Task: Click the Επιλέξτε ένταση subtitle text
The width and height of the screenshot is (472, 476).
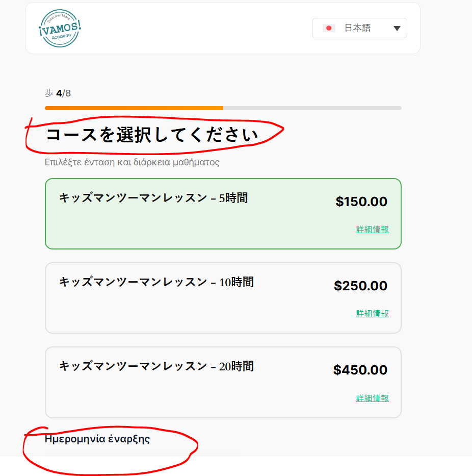Action: pos(132,163)
